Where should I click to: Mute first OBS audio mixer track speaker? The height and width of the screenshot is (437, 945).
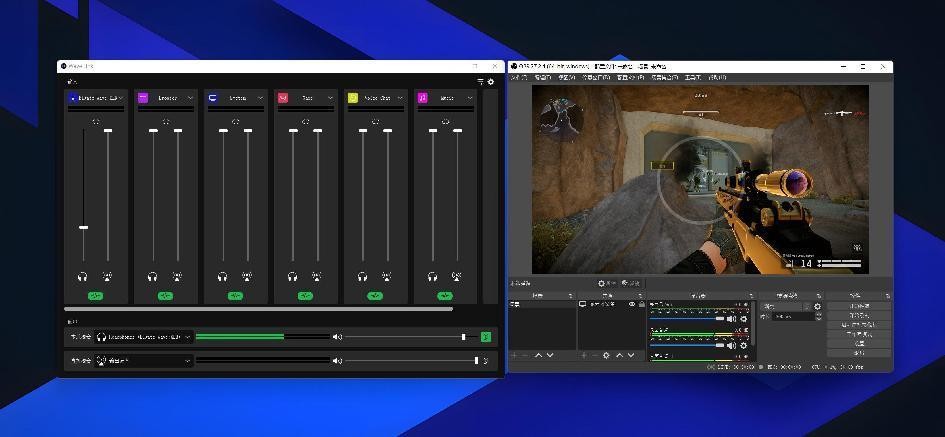(733, 318)
